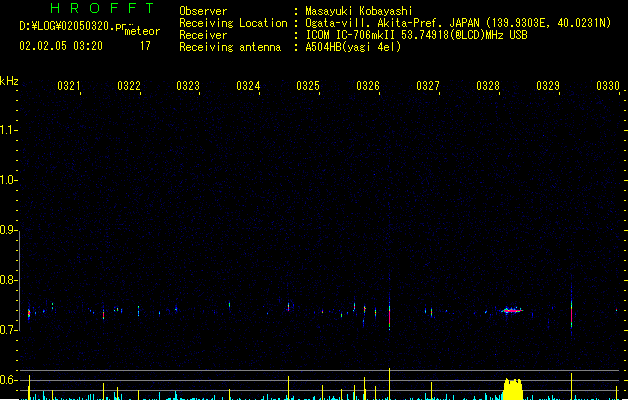Image resolution: width=629 pixels, height=400 pixels.
Task: Click the A504HB(yagi 4el) antenna text
Action: [353, 47]
